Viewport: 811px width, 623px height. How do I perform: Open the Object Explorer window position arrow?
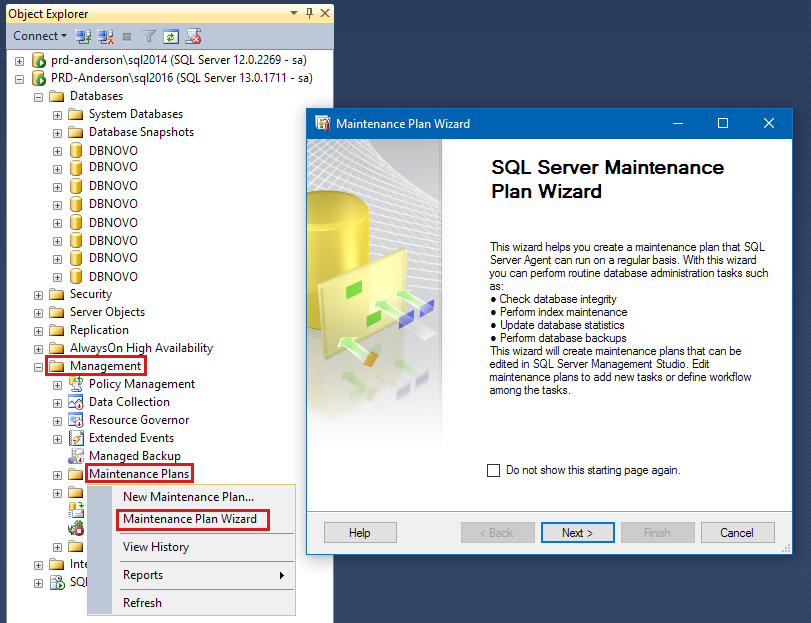click(294, 13)
